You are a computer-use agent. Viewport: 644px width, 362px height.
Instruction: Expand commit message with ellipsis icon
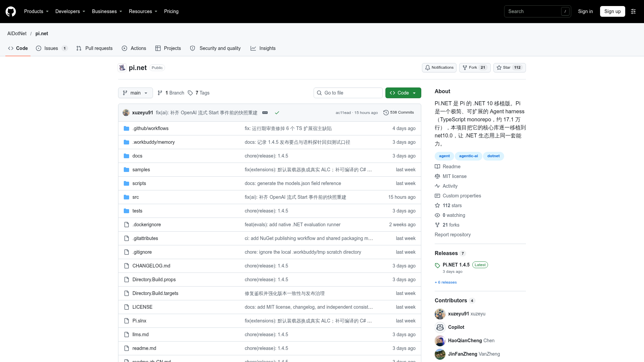[265, 113]
